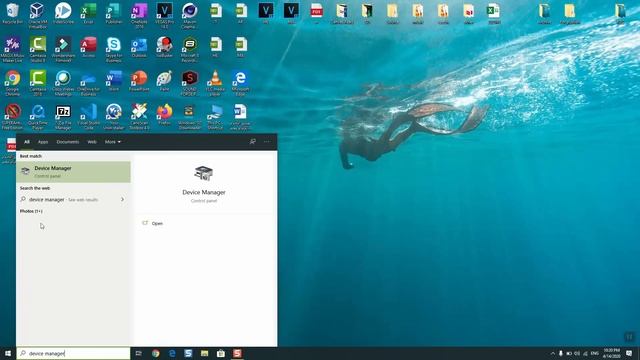Open the PowerPoint desktop shortcut
Image resolution: width=640 pixels, height=360 pixels.
[x=139, y=81]
